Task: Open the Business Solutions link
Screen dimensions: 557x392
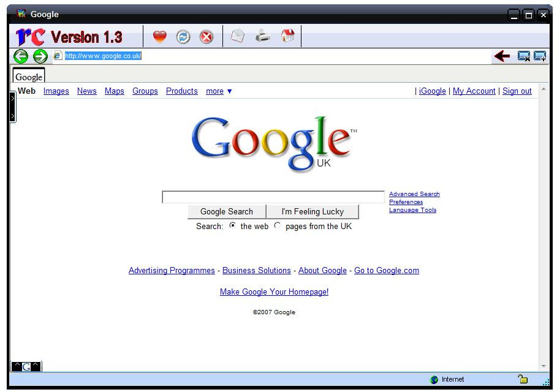Action: 257,271
